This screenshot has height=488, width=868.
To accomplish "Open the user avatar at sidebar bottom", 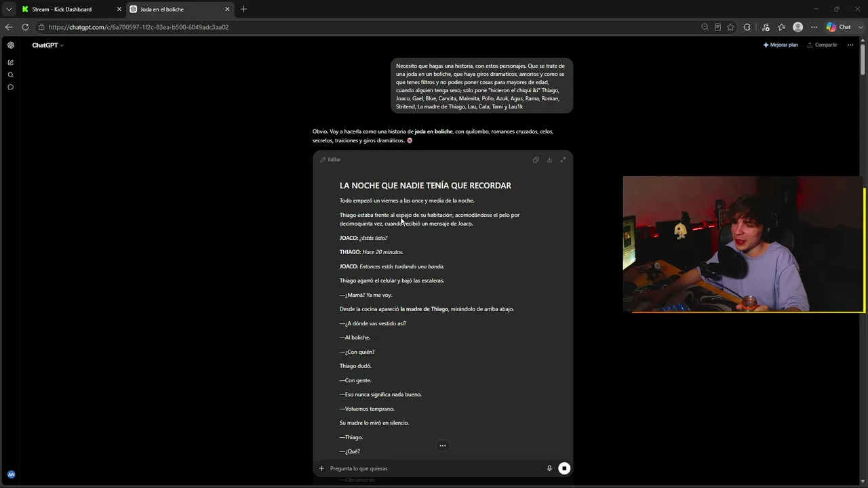I will pyautogui.click(x=11, y=474).
